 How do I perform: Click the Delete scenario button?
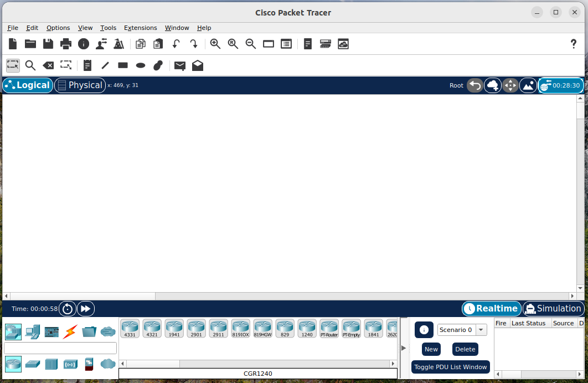(465, 349)
